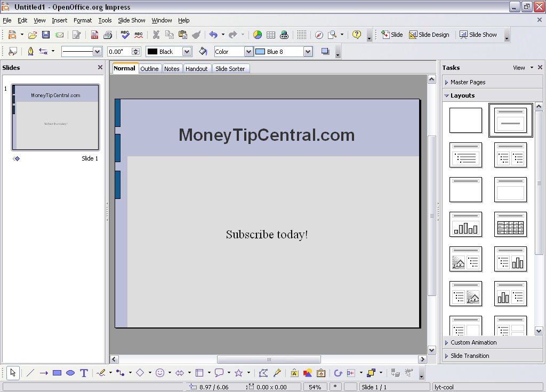Export directly as PDF icon
Viewport: 546px width, 392px height.
94,35
